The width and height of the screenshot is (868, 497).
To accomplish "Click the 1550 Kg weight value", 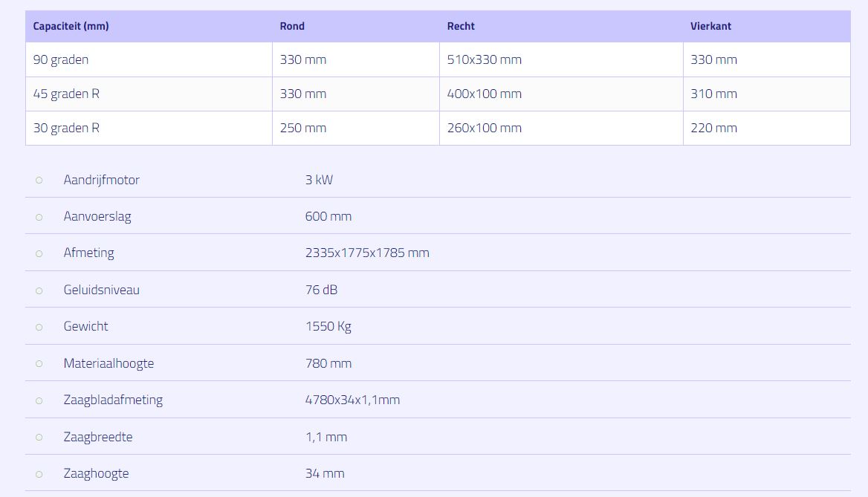I will pyautogui.click(x=328, y=326).
